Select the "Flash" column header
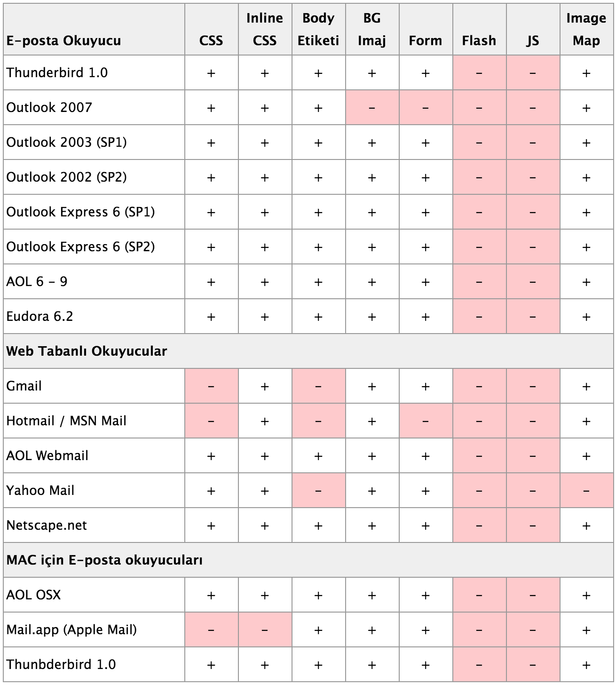 click(x=479, y=40)
